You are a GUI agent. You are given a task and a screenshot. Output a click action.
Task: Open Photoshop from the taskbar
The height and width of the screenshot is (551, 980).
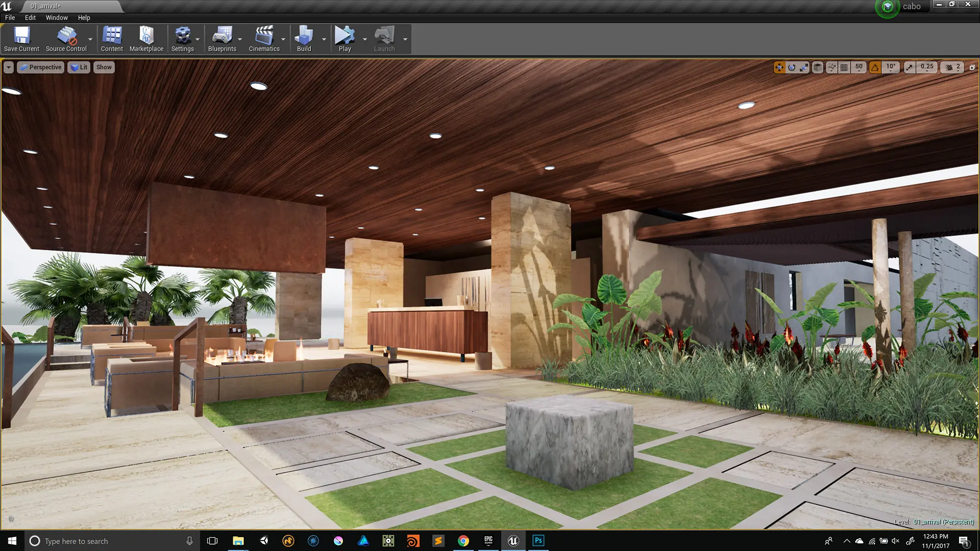pos(538,541)
